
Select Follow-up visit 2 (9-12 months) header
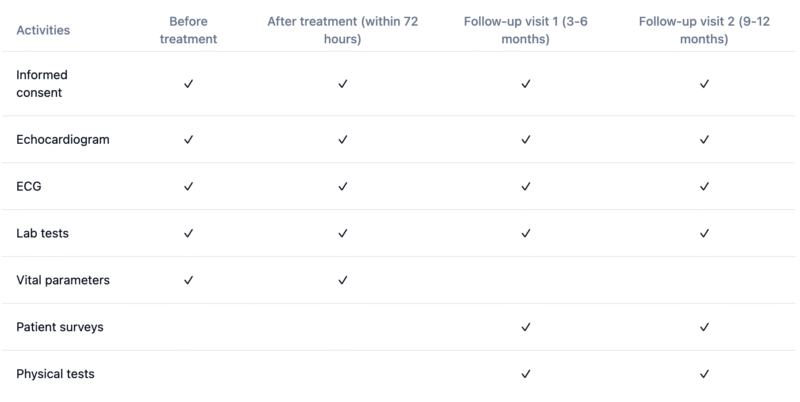coord(704,30)
